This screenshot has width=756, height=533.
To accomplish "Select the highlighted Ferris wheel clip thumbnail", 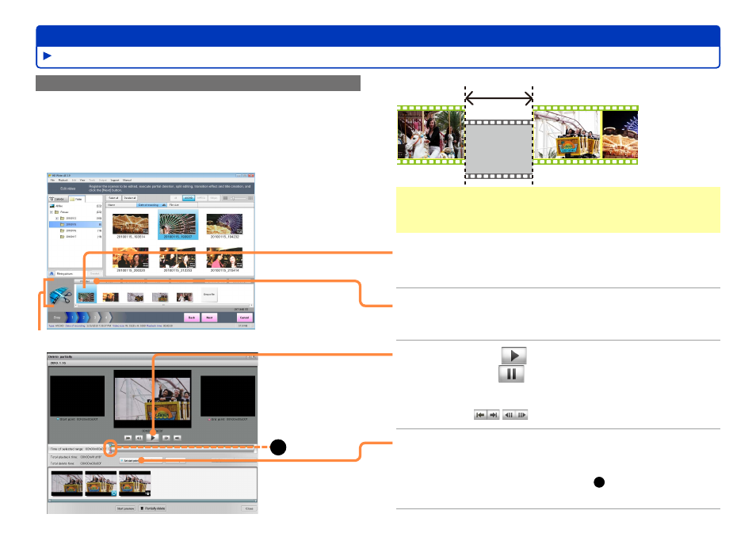I will click(178, 224).
